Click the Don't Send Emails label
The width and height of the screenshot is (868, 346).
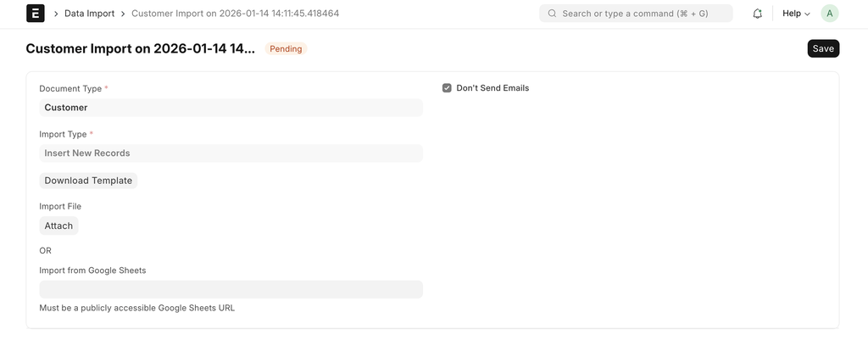pyautogui.click(x=492, y=88)
